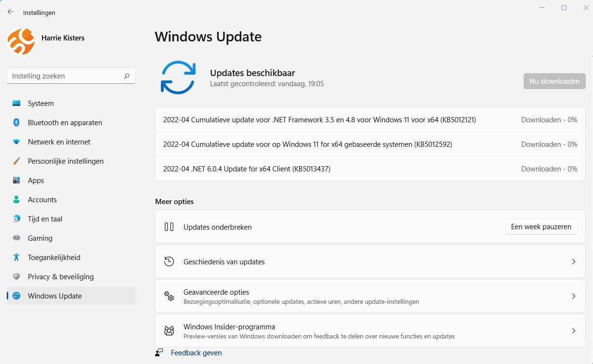Click the Harrie Kisters account name

coord(63,38)
